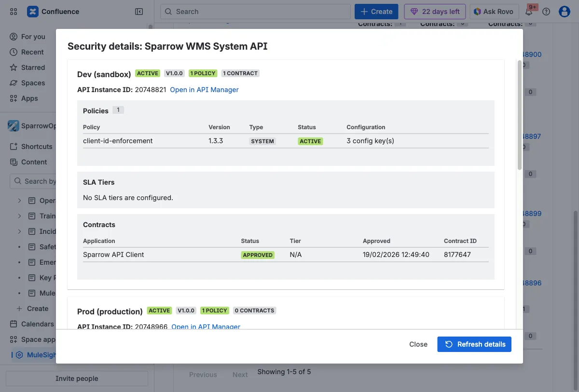Screen dimensions: 579x392
Task: Open Space apps in the sidebar
Action: coord(39,339)
